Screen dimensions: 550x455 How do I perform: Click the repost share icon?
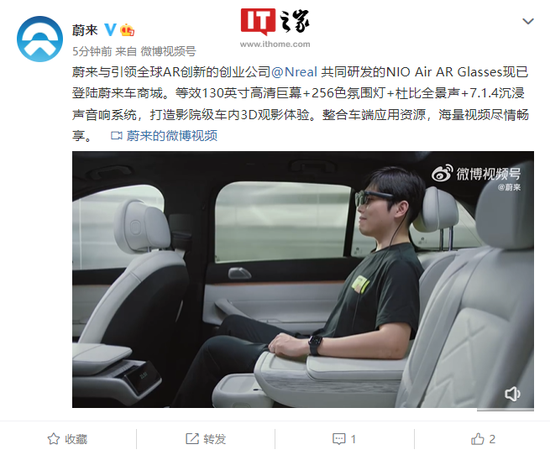click(x=192, y=439)
